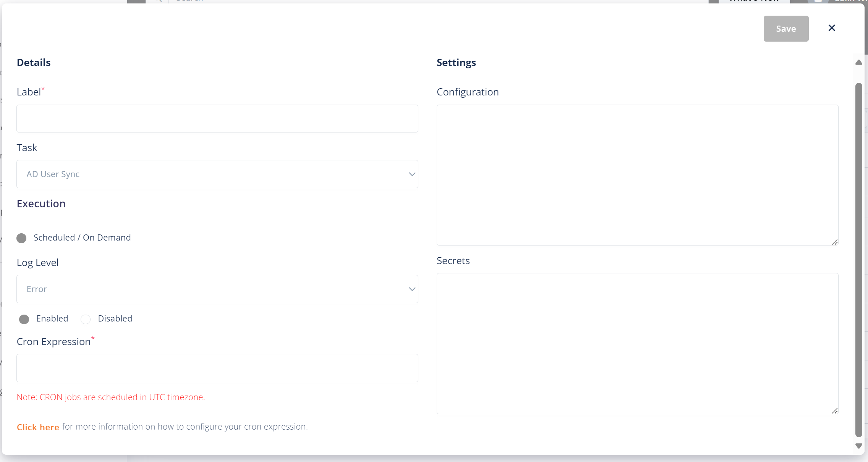Viewport: 868px width, 462px height.
Task: Click the Settings section header
Action: 457,62
